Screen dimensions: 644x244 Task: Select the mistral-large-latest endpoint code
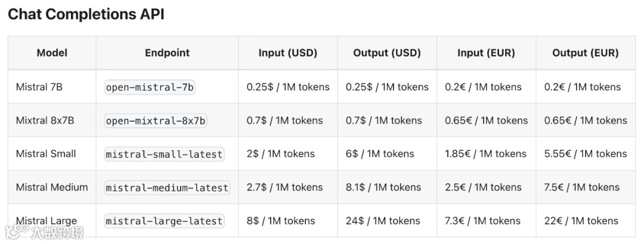(164, 221)
